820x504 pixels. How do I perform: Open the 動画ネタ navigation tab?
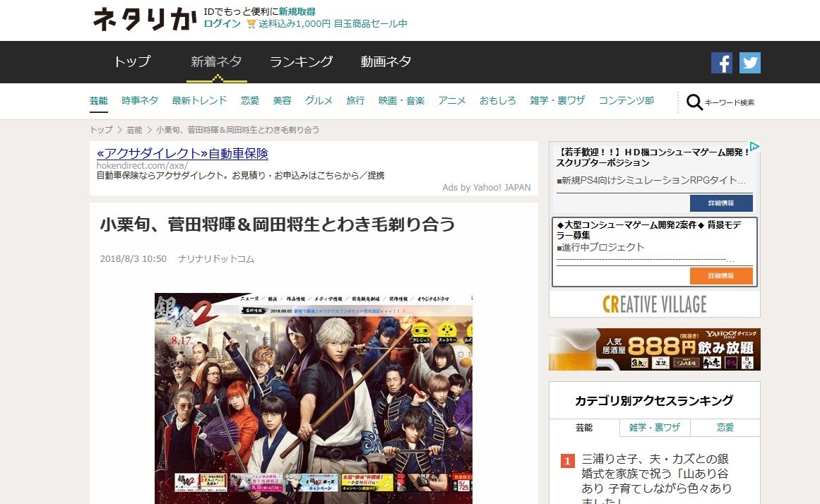coord(386,61)
